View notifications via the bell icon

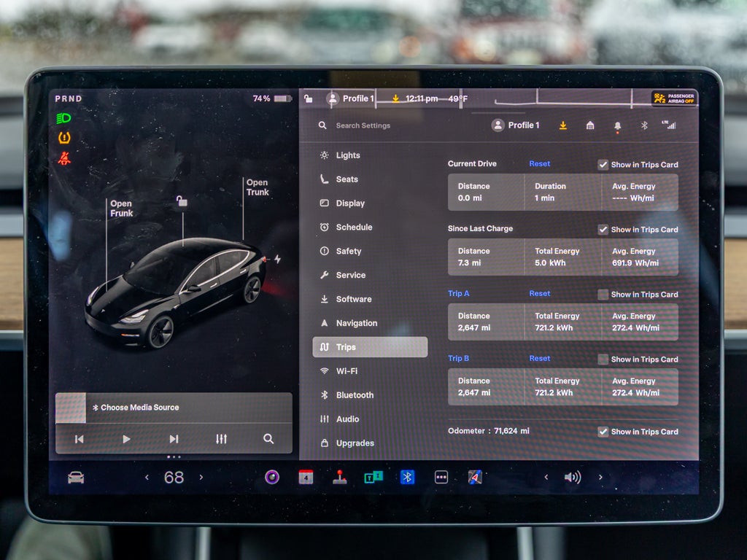point(617,125)
